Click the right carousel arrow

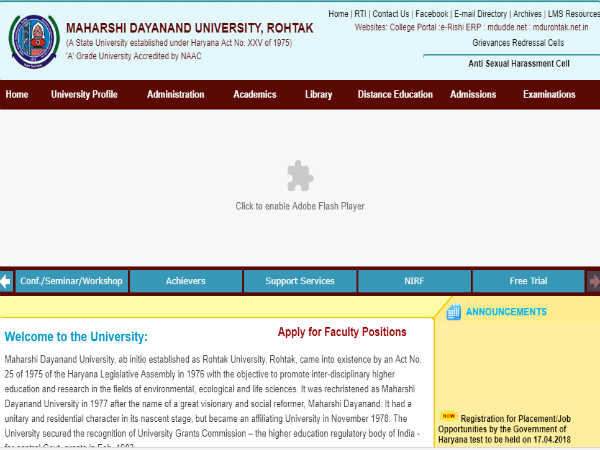[593, 281]
